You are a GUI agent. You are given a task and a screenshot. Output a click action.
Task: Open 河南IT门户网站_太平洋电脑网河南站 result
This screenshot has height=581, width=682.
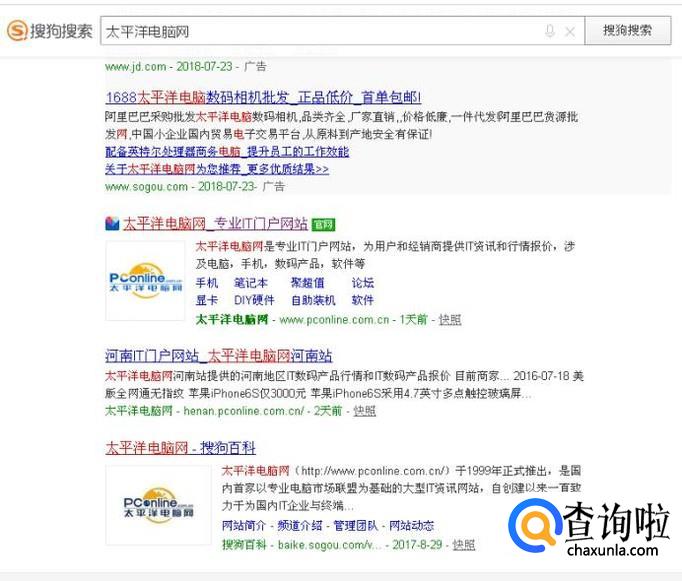coord(218,356)
